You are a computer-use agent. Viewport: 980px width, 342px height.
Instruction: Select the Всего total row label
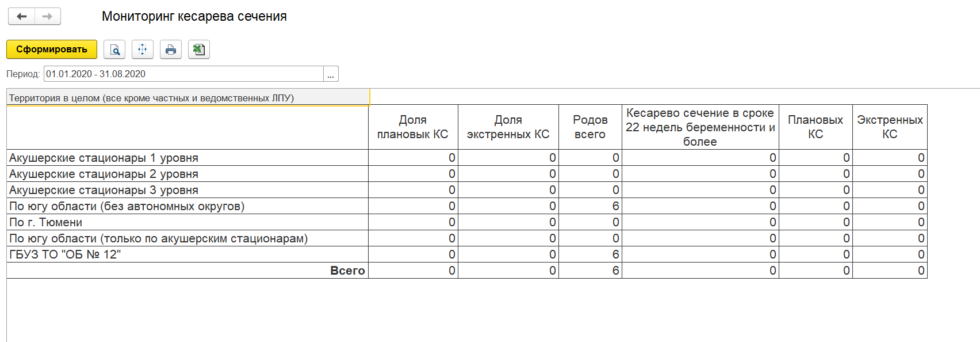coord(347,271)
